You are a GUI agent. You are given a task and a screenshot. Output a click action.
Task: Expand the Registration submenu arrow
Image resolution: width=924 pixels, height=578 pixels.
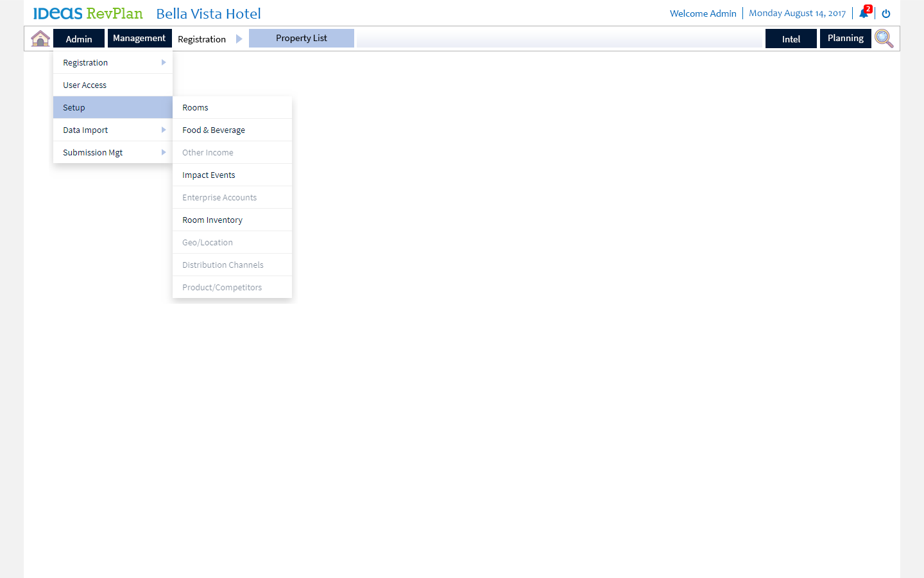(x=164, y=62)
